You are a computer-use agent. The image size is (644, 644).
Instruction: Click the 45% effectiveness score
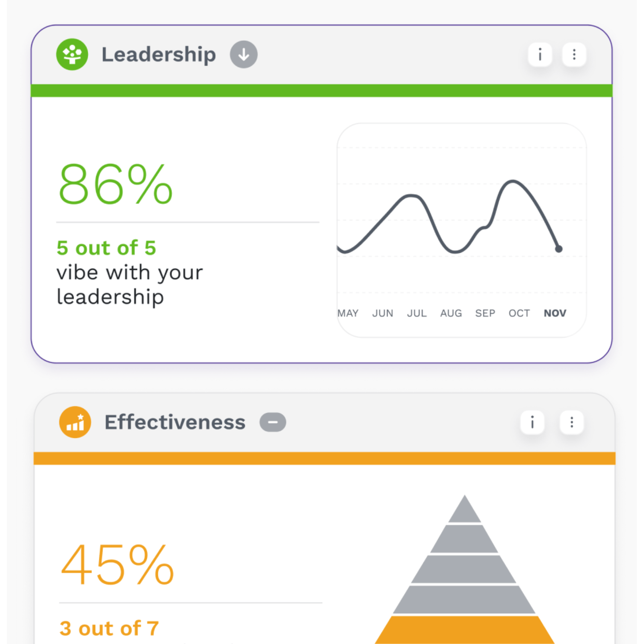[117, 565]
